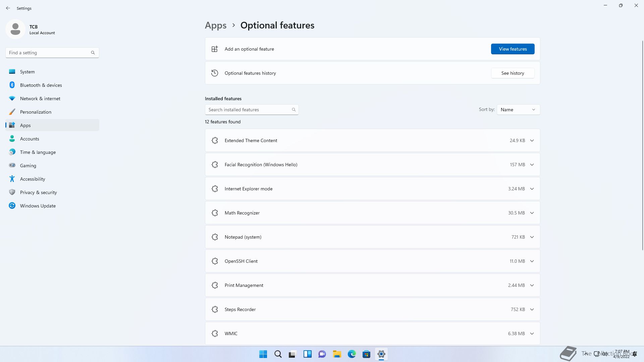Select Apps in the sidebar
The width and height of the screenshot is (644, 362).
point(52,125)
